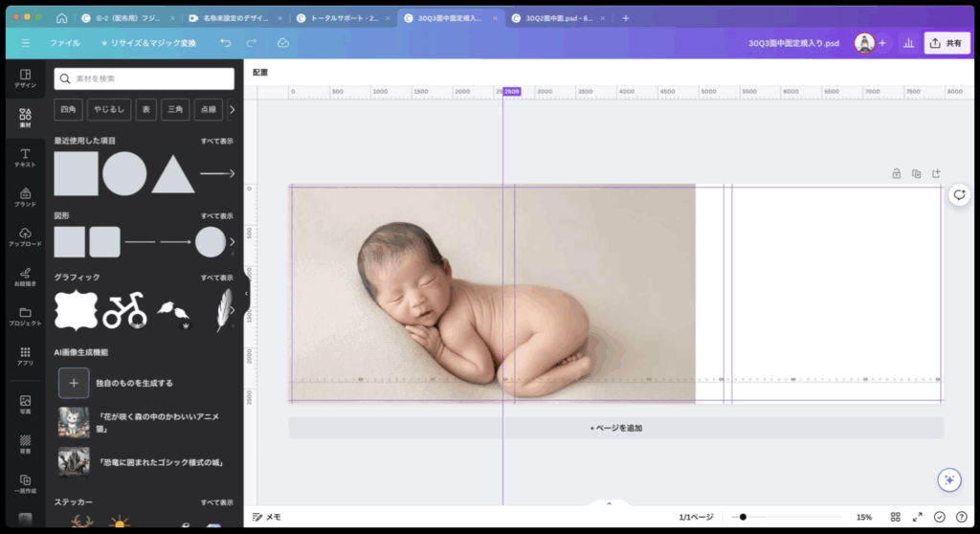Click the zoom slider handle
980x534 pixels.
743,517
